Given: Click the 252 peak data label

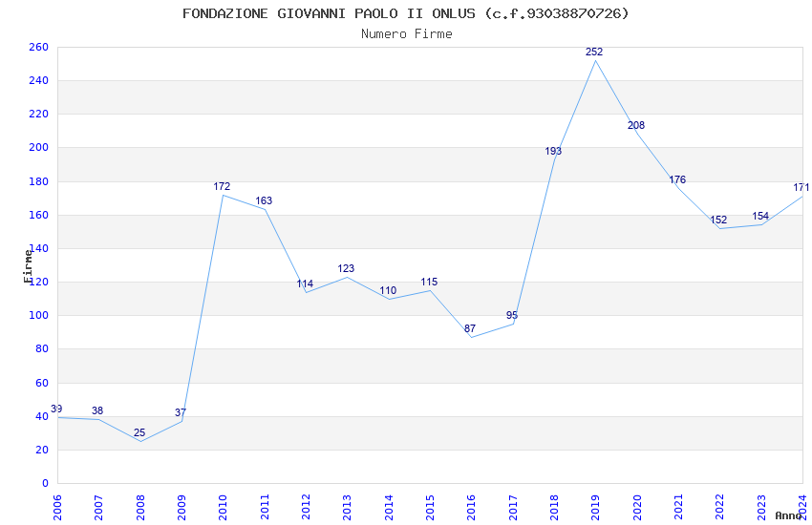Looking at the screenshot, I should (594, 52).
